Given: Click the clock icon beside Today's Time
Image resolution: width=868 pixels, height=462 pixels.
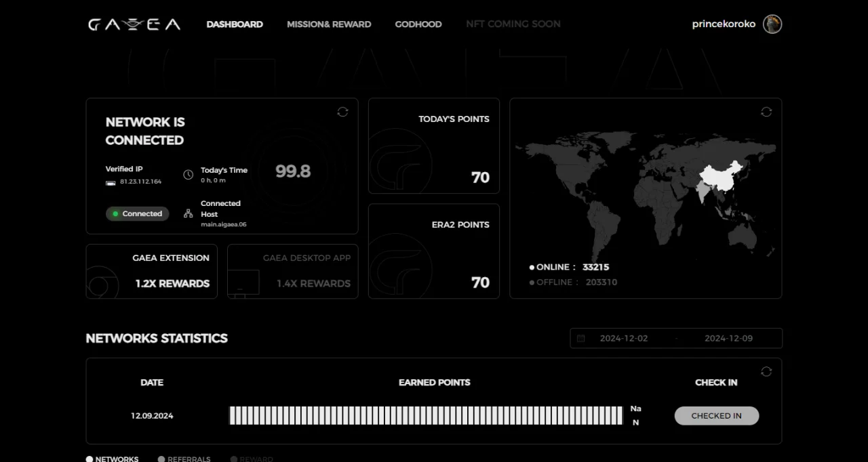Looking at the screenshot, I should coord(189,175).
